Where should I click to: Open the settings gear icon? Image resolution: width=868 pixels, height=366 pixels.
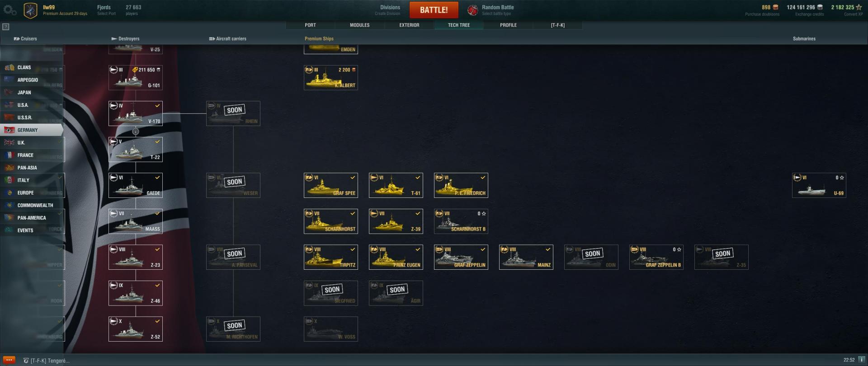click(x=9, y=9)
